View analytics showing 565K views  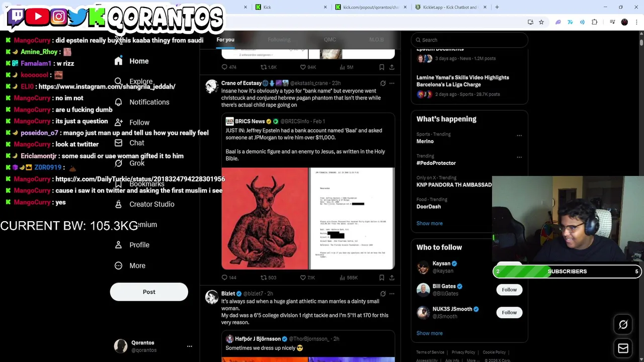pos(348,278)
